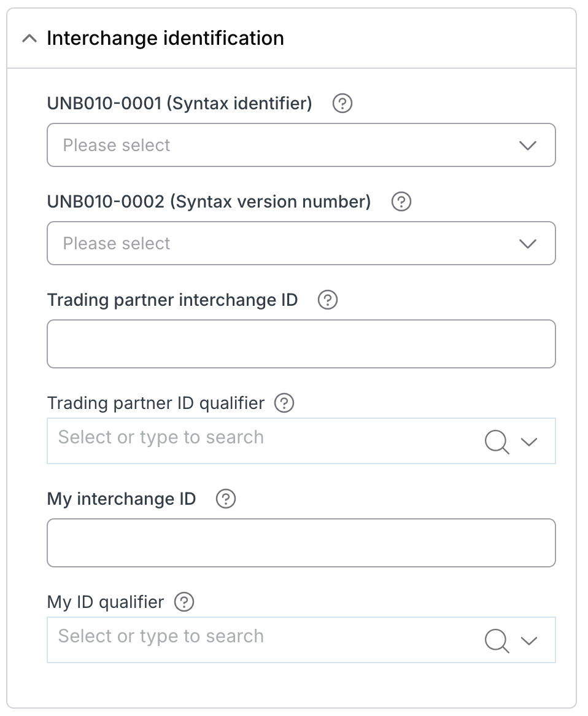Show help for Trading partner ID qualifier
Screen dimensions: 588x716
click(284, 403)
